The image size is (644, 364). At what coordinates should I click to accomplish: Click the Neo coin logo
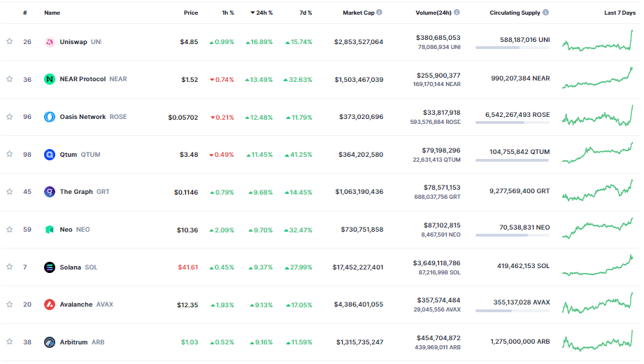tap(49, 230)
